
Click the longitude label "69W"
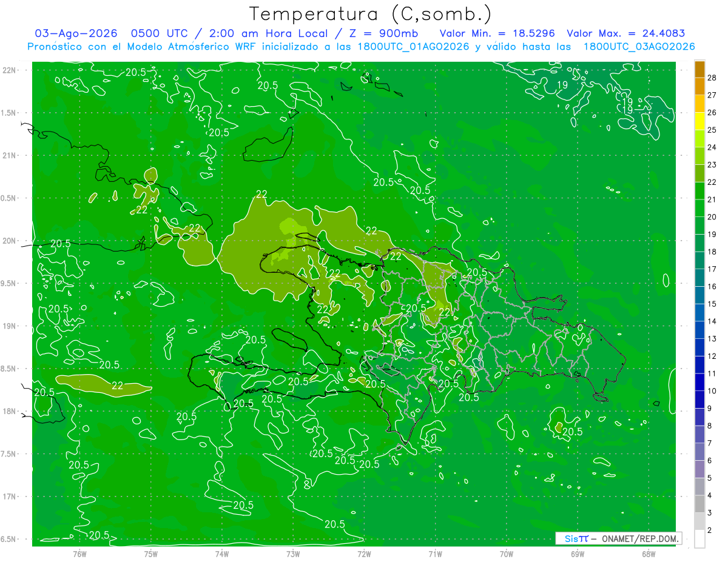[578, 554]
